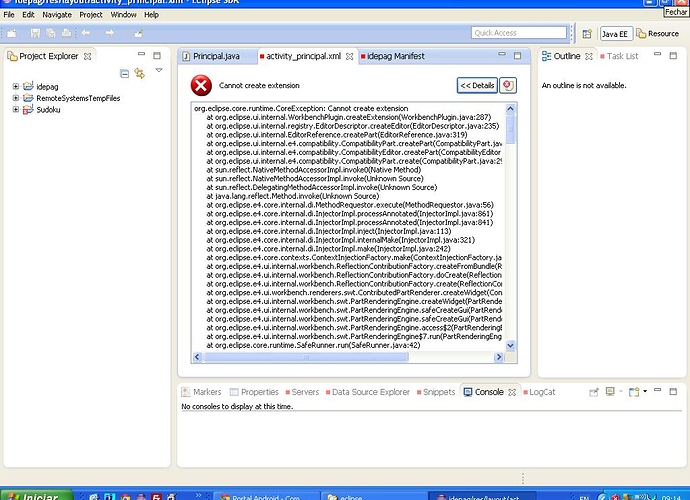This screenshot has width=690, height=500.
Task: Go forward with the right arrow toolbar icon
Action: click(109, 33)
